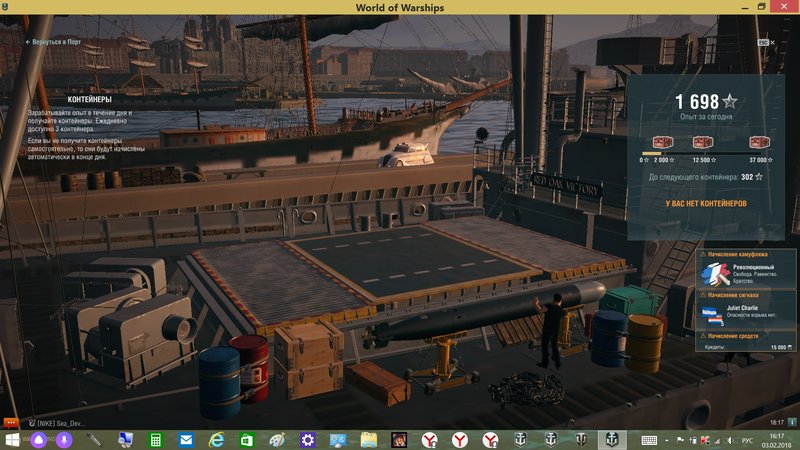Open the Революционный camouflage notification icon

coord(715,274)
